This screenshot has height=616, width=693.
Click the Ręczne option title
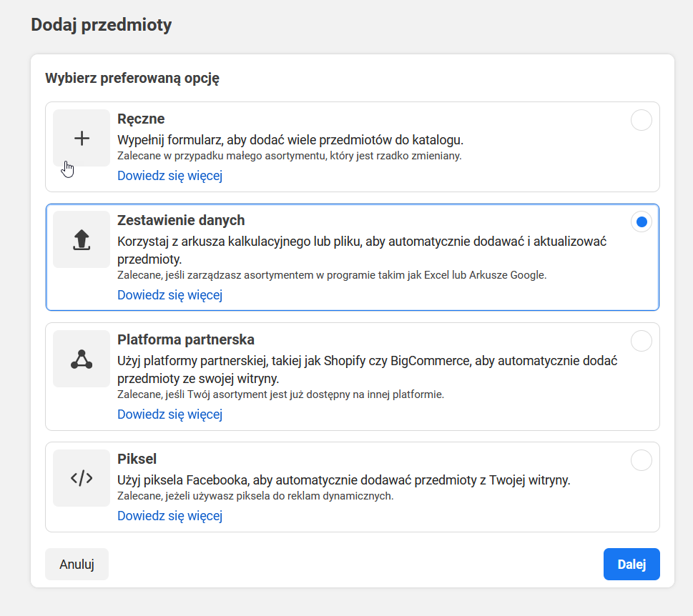point(141,119)
